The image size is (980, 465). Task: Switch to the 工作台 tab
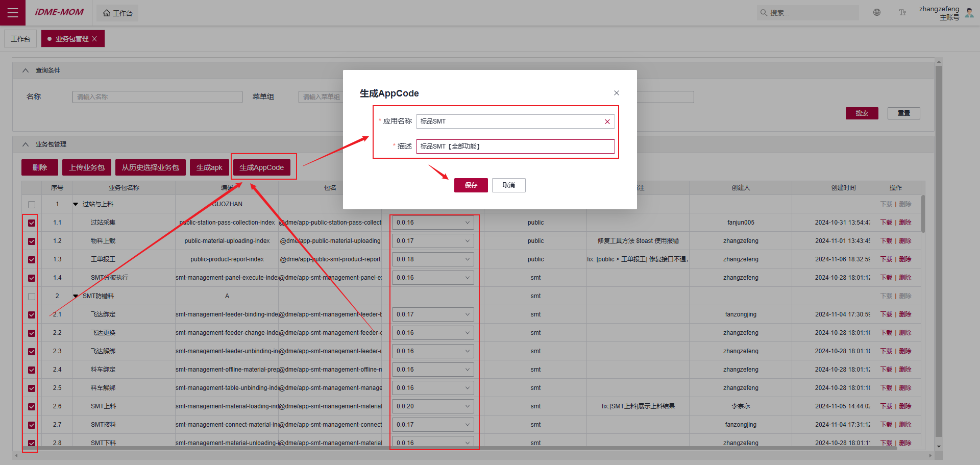point(20,39)
